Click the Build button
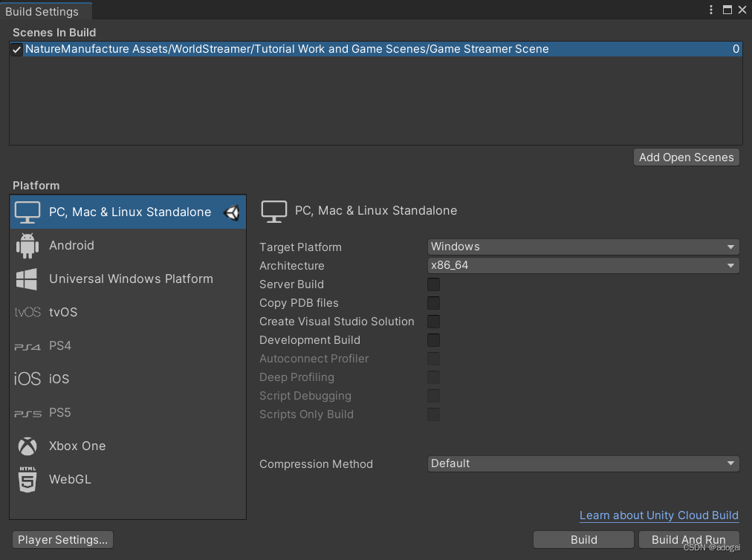This screenshot has height=560, width=752. click(x=583, y=540)
